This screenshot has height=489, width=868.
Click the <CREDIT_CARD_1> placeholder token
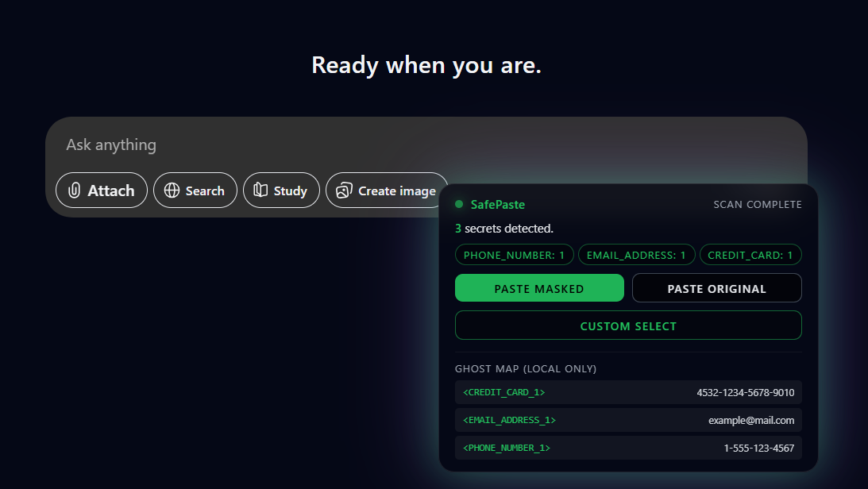click(504, 392)
